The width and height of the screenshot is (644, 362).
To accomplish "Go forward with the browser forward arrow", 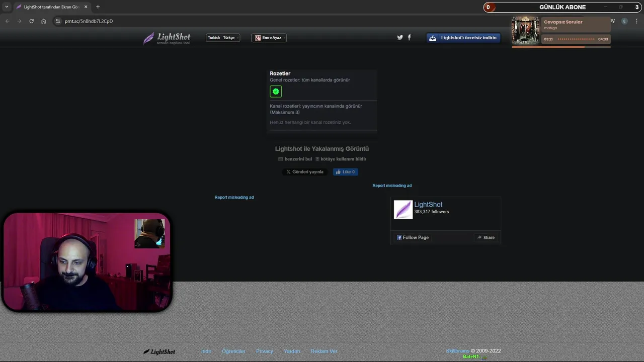I will click(19, 21).
